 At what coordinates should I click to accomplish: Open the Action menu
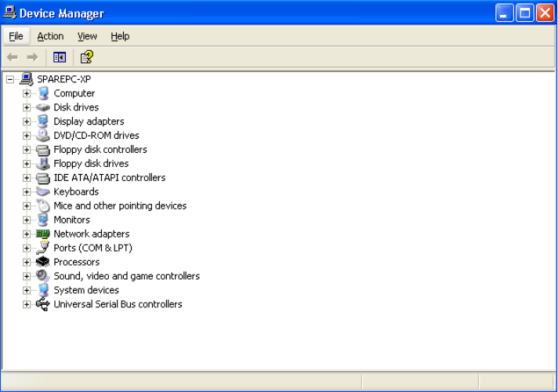pyautogui.click(x=50, y=36)
